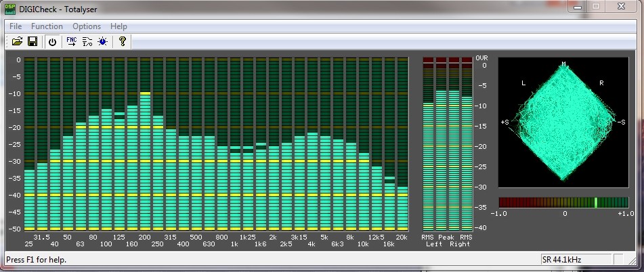Click the 20k spectrum band bar
This screenshot has height=272, width=644.
tap(402, 208)
